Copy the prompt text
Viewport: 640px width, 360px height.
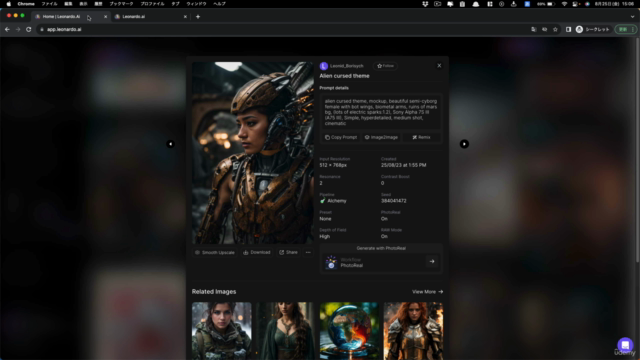341,138
